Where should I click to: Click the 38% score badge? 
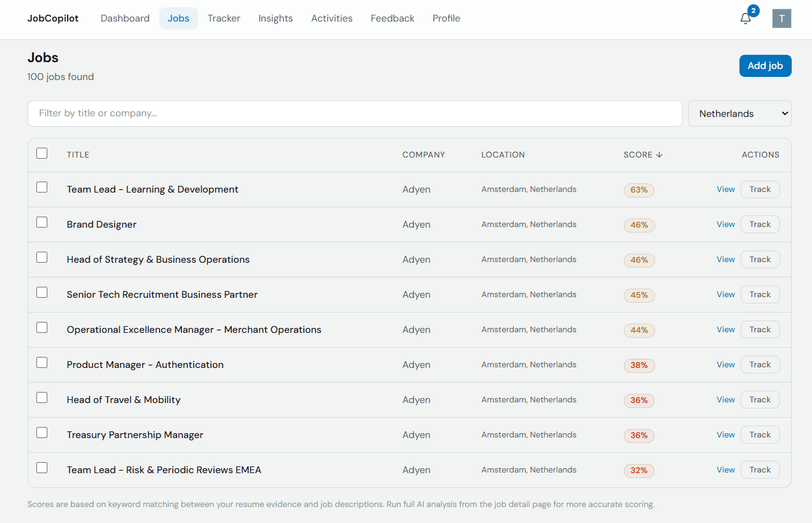point(639,365)
